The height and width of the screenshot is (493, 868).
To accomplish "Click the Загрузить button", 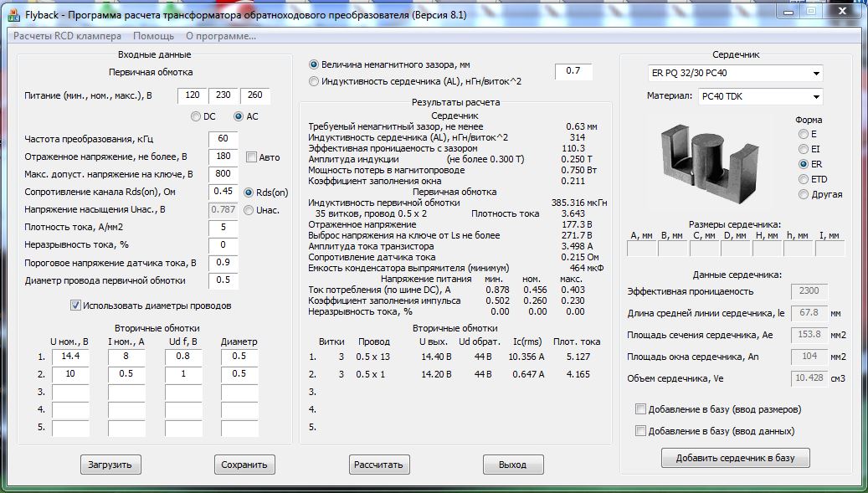I will click(x=110, y=465).
